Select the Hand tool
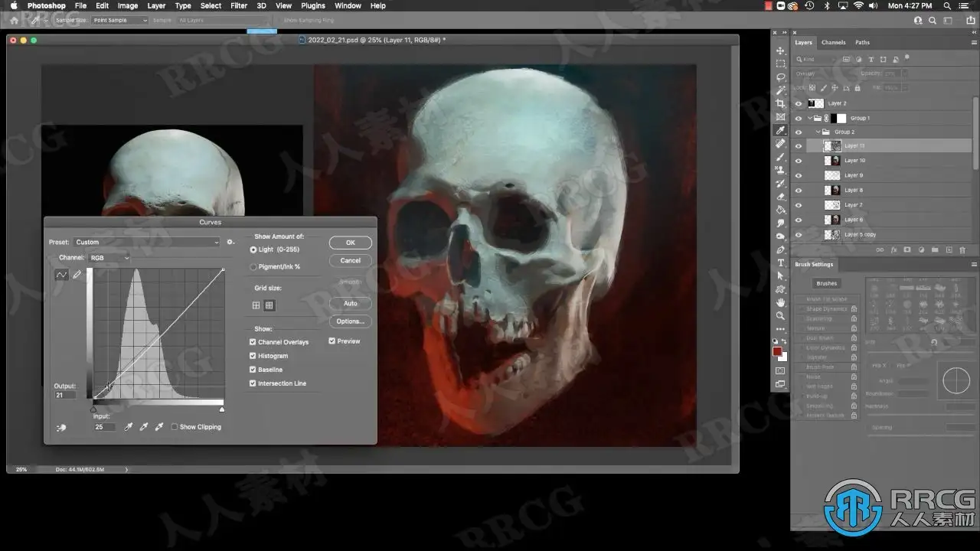The height and width of the screenshot is (551, 980). [x=780, y=302]
